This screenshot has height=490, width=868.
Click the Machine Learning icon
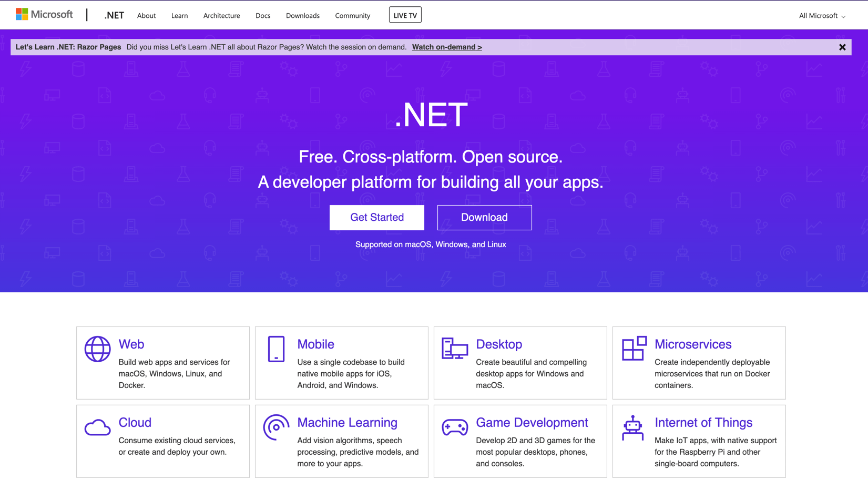[x=276, y=426]
